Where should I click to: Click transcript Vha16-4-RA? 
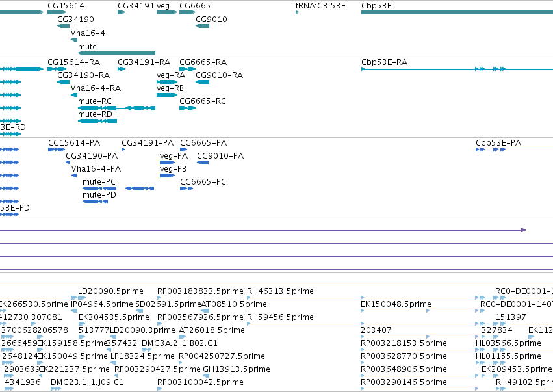[96, 88]
